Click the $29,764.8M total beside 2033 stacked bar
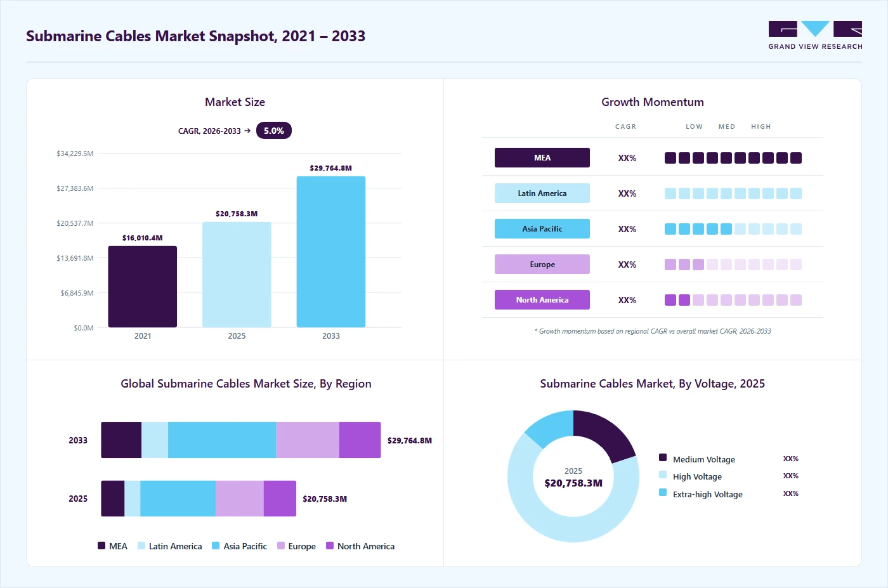Screen dimensions: 888x588 pyautogui.click(x=410, y=440)
